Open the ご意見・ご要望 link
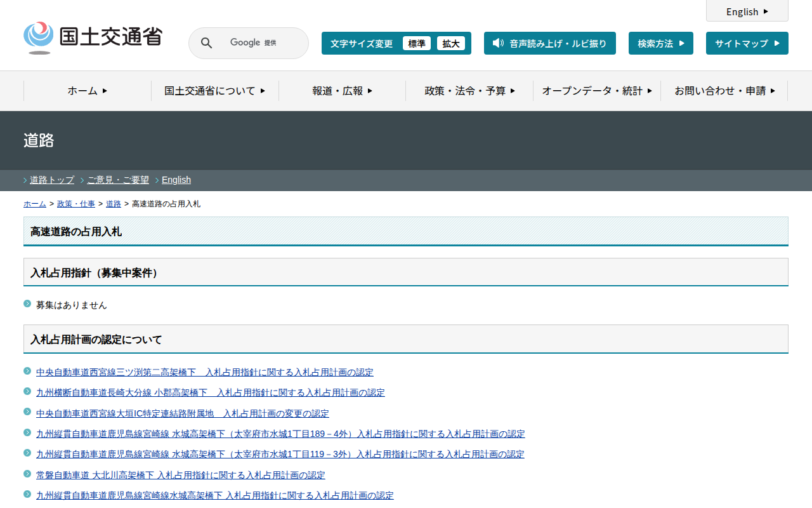Viewport: 812px width, 508px height. click(118, 180)
